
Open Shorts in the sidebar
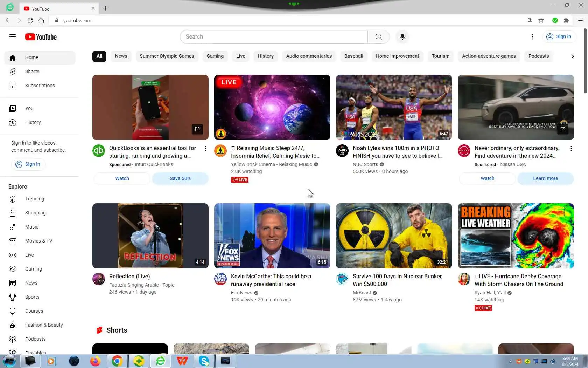(40, 71)
